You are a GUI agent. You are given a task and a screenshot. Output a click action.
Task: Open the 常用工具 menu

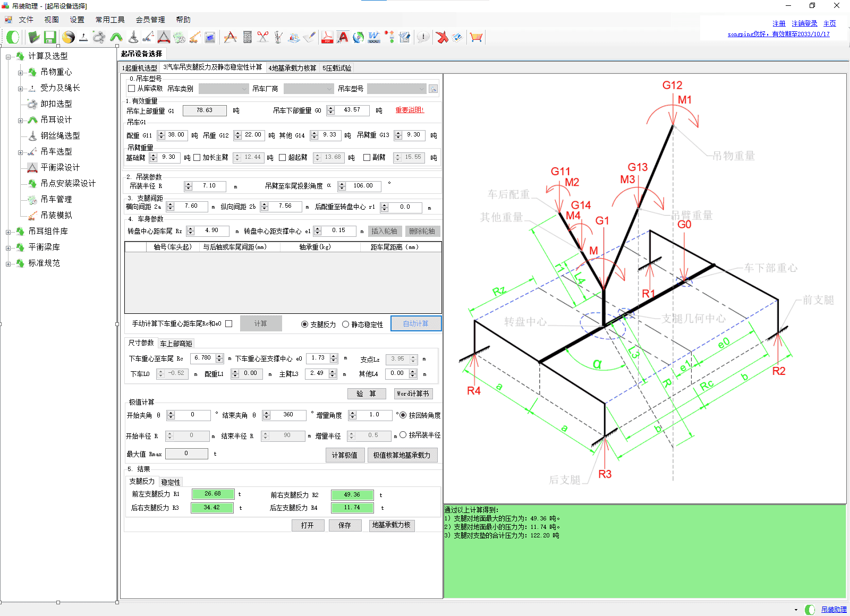(x=110, y=20)
